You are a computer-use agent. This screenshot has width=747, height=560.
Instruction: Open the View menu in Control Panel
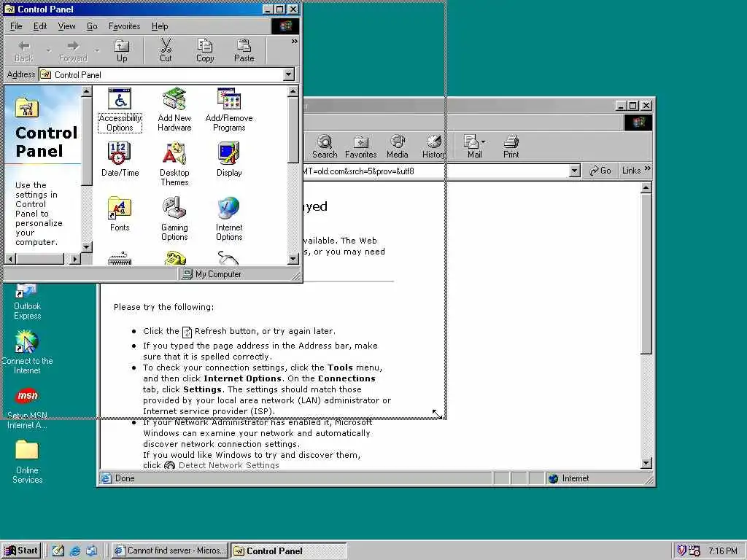(66, 26)
